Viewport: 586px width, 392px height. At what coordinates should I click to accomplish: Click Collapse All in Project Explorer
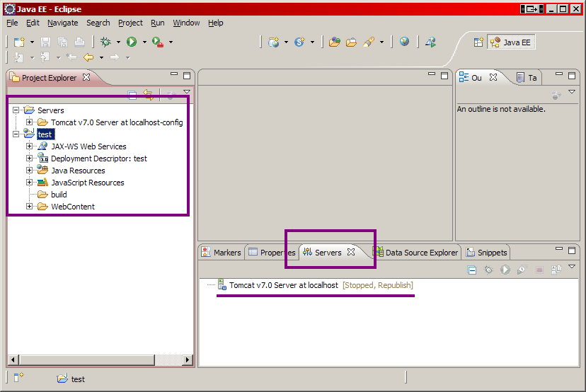pos(132,94)
